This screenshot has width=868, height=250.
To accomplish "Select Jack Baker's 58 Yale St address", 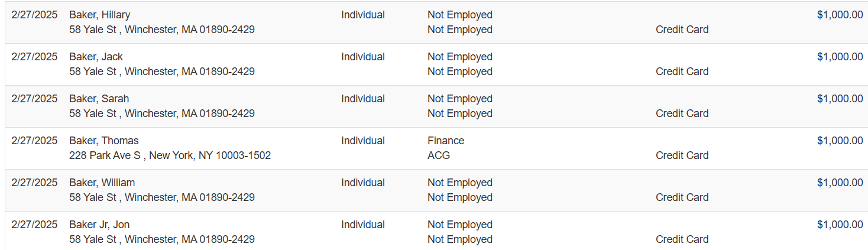I will (161, 72).
